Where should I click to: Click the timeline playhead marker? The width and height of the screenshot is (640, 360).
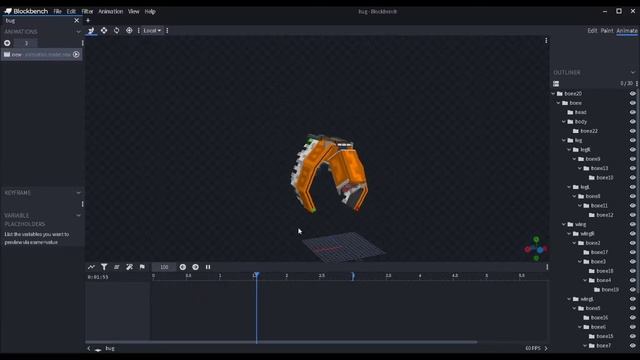point(257,276)
